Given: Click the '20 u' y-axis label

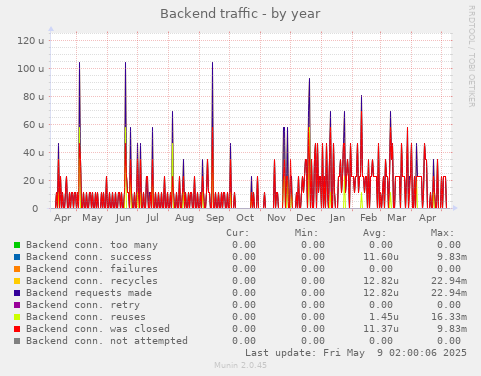Looking at the screenshot, I should [x=34, y=181].
